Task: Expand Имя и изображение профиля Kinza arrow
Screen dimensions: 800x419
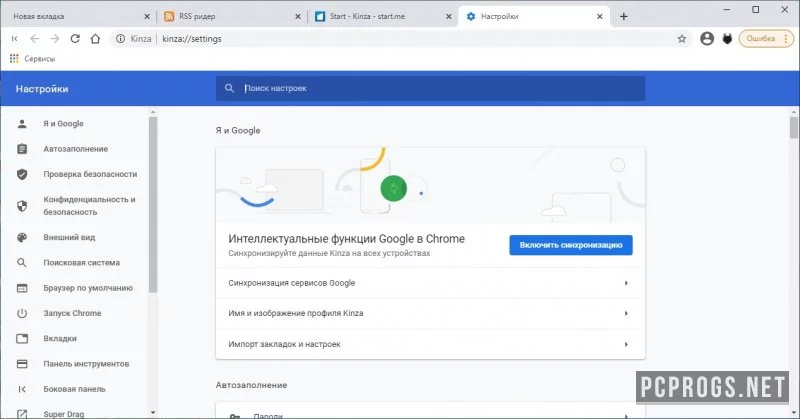Action: pyautogui.click(x=626, y=313)
